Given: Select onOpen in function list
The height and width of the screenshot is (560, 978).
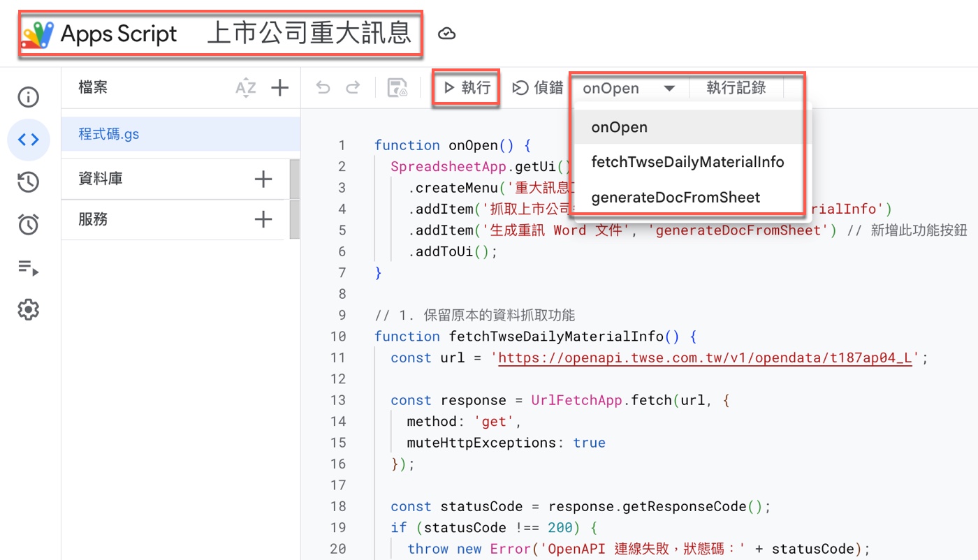Looking at the screenshot, I should (688, 128).
